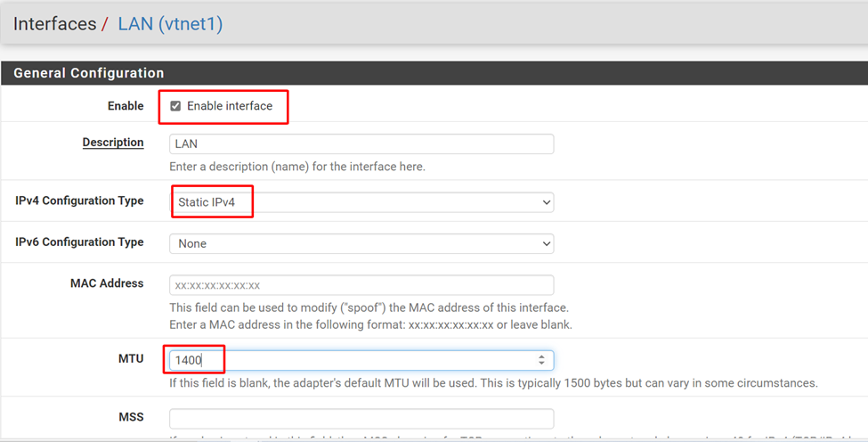Focus the empty MSS input field
This screenshot has height=442, width=868.
coord(361,418)
